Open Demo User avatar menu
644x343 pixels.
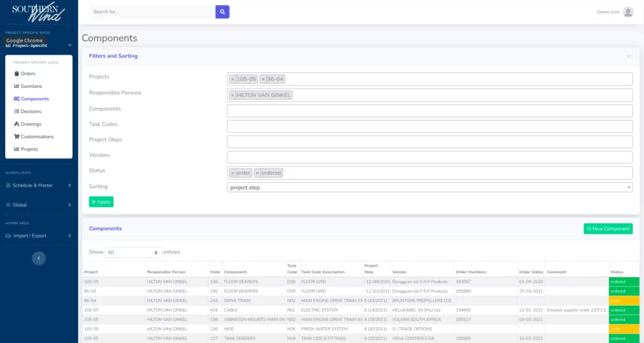[x=628, y=12]
